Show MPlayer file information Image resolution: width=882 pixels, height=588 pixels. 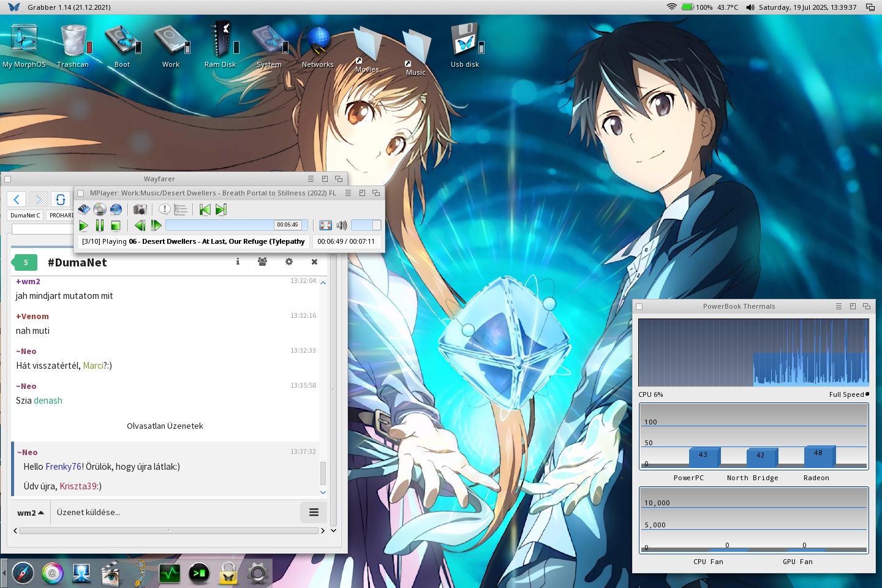(x=164, y=209)
